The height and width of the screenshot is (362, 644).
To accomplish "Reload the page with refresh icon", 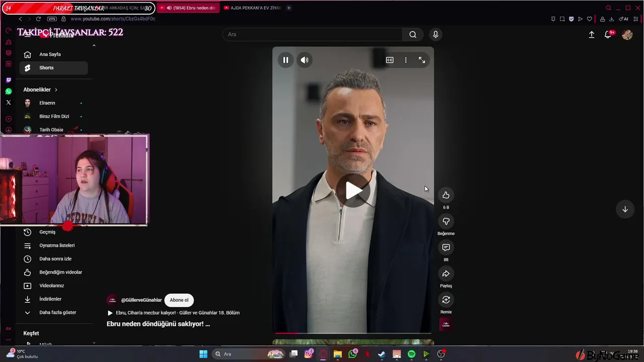I will click(38, 19).
